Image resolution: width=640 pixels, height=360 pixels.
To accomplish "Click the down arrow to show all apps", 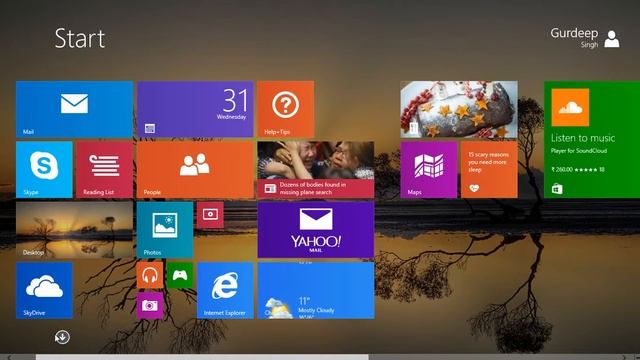I will click(x=62, y=337).
